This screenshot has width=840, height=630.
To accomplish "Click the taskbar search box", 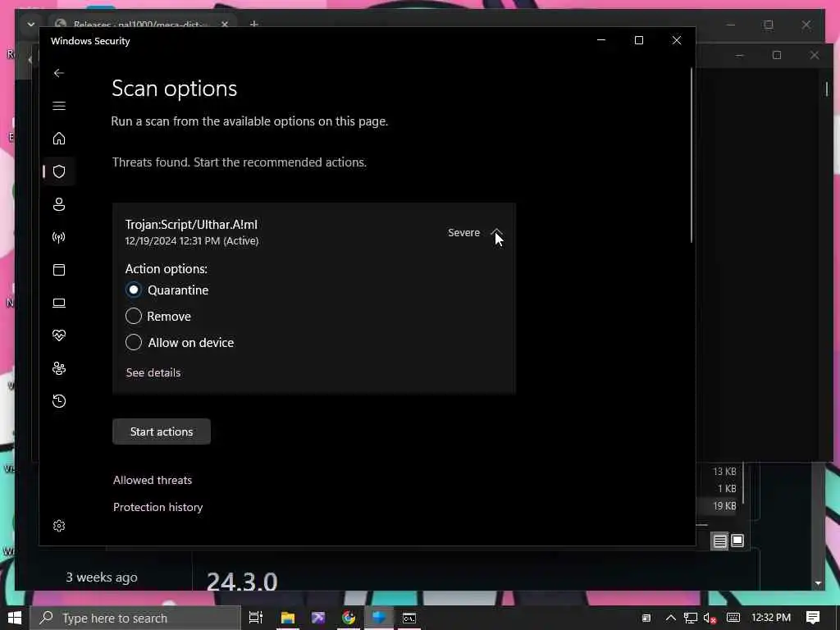I will (x=135, y=618).
